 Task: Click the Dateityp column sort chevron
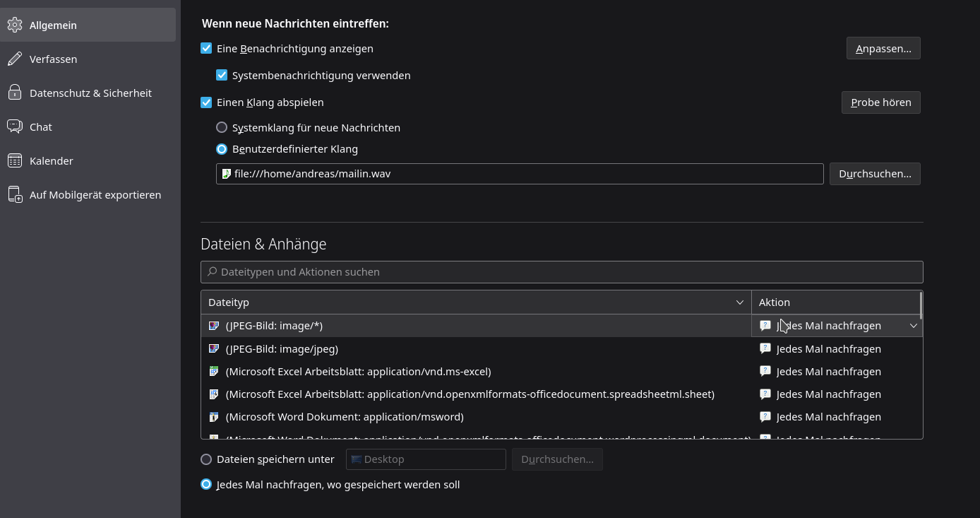coord(739,302)
